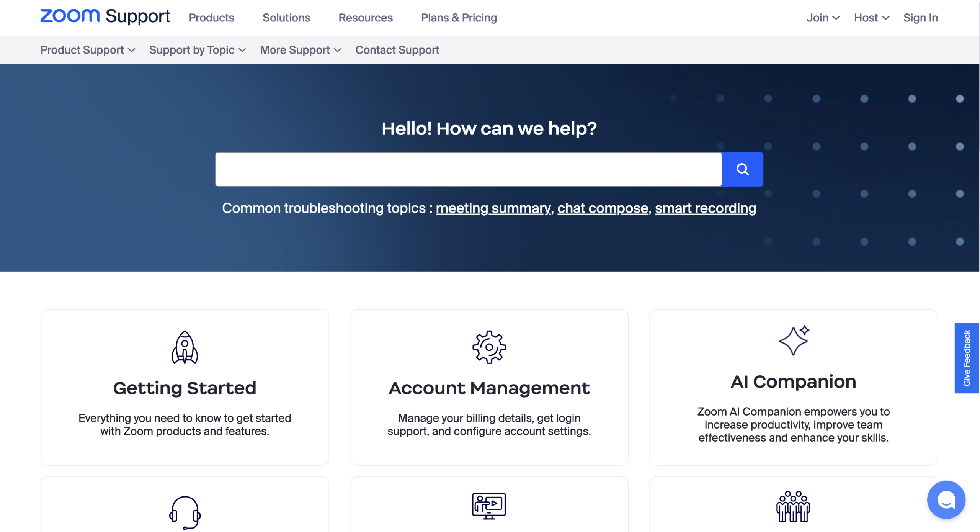This screenshot has height=532, width=980.
Task: Open the chat bubble widget
Action: [946, 500]
